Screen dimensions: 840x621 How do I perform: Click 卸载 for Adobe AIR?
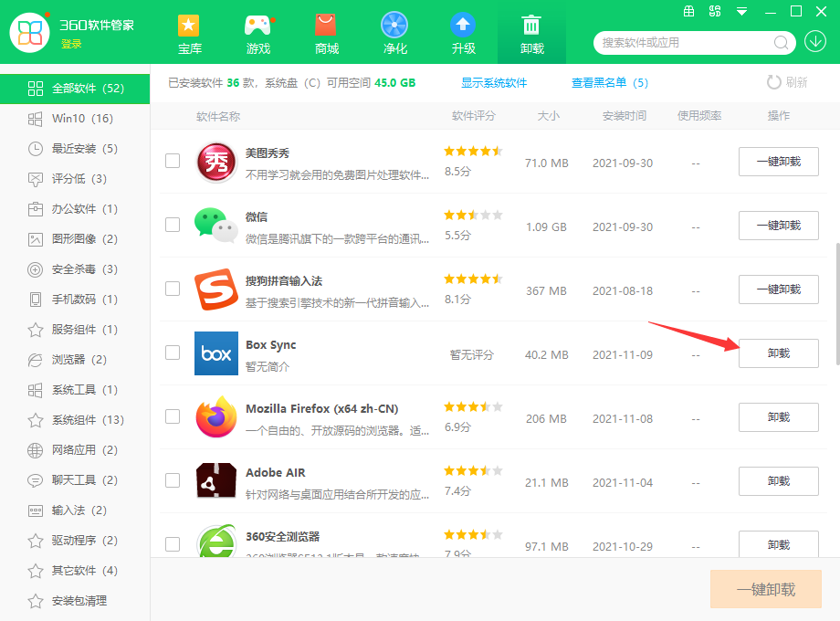pos(779,480)
